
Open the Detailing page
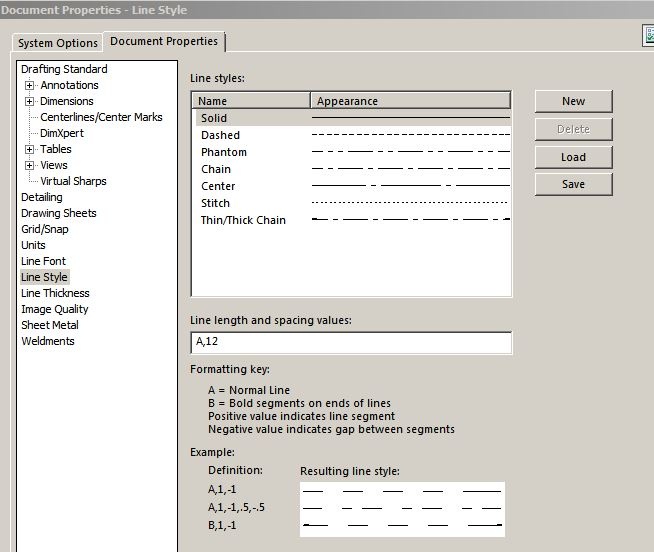coord(42,197)
